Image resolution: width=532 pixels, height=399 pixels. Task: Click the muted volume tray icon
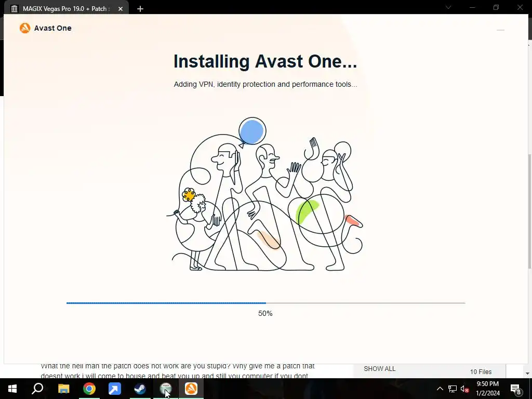click(x=465, y=389)
